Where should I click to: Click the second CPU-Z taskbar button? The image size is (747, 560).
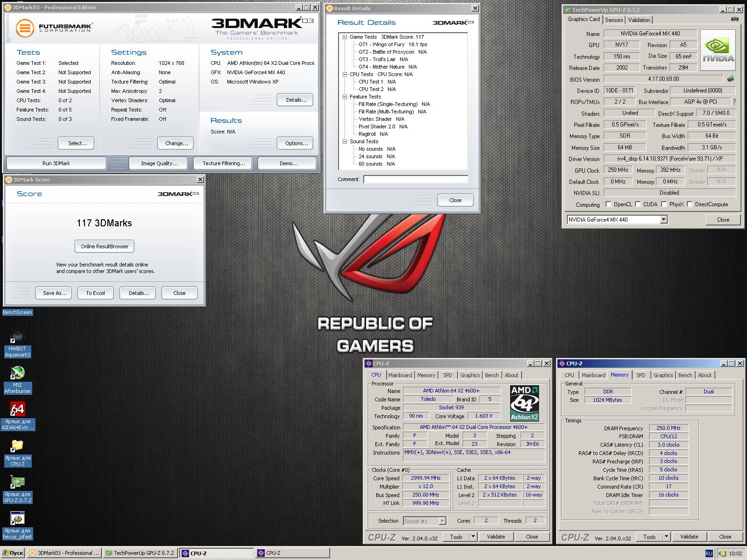(x=292, y=553)
